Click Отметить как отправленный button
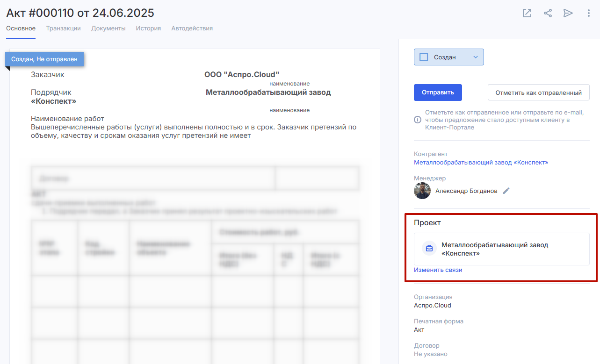This screenshot has height=364, width=600. 538,93
